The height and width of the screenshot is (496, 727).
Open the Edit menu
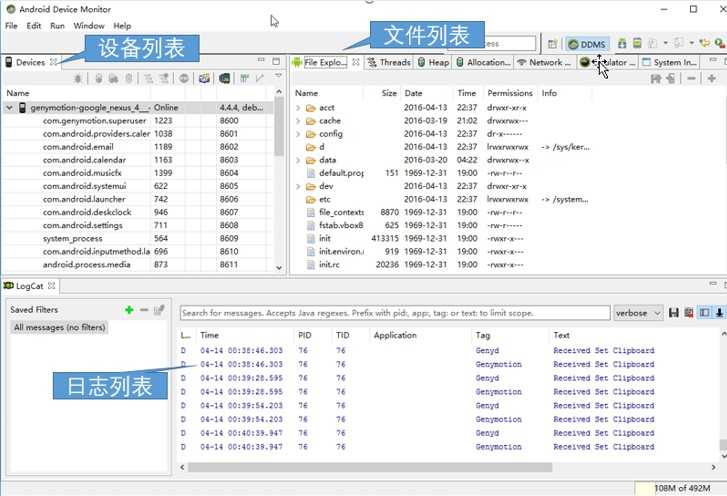(x=34, y=26)
